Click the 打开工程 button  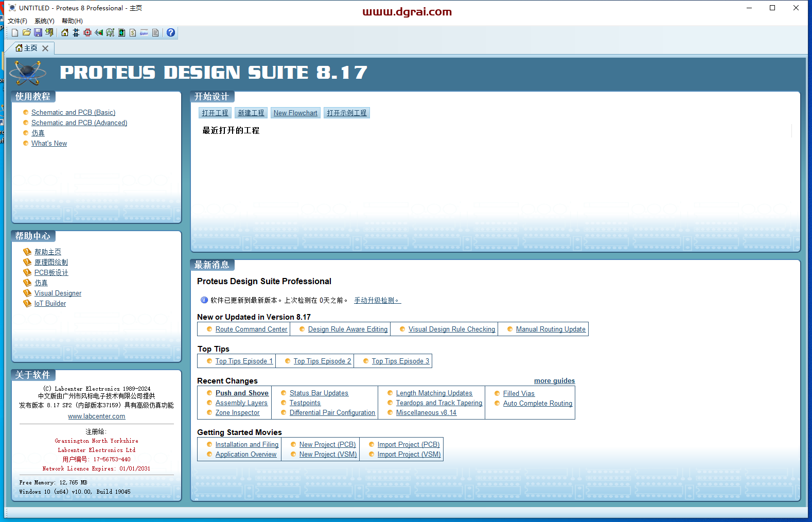215,113
